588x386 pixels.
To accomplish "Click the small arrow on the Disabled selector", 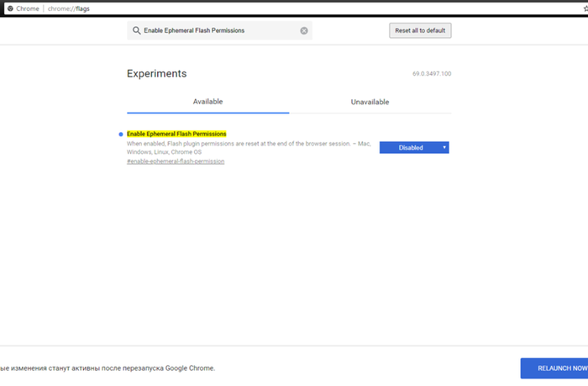I will (x=444, y=147).
